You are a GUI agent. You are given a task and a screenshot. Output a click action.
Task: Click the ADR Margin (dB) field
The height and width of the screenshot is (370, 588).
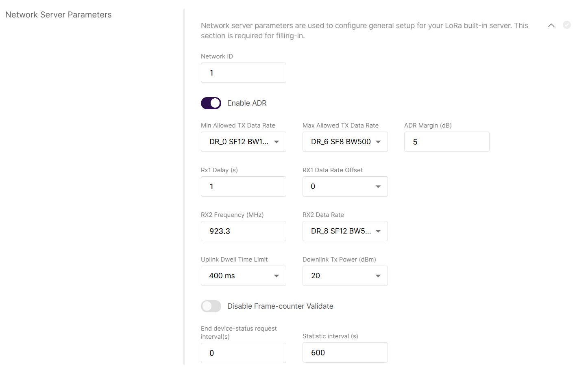[x=447, y=142]
